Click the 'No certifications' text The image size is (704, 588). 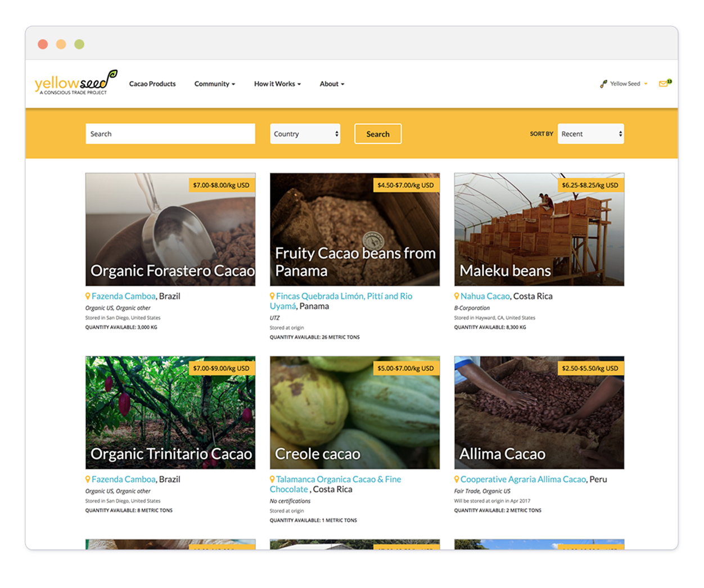coord(290,501)
